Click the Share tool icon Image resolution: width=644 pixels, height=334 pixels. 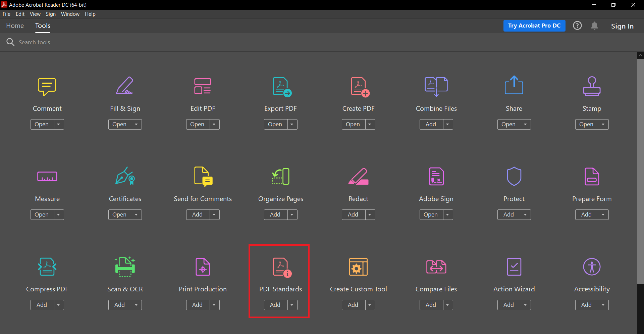514,85
